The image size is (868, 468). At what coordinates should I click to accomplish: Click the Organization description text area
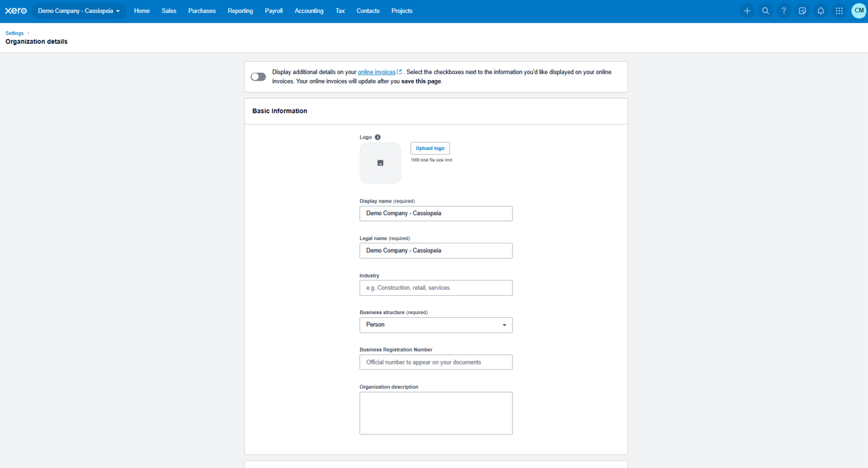pos(435,413)
